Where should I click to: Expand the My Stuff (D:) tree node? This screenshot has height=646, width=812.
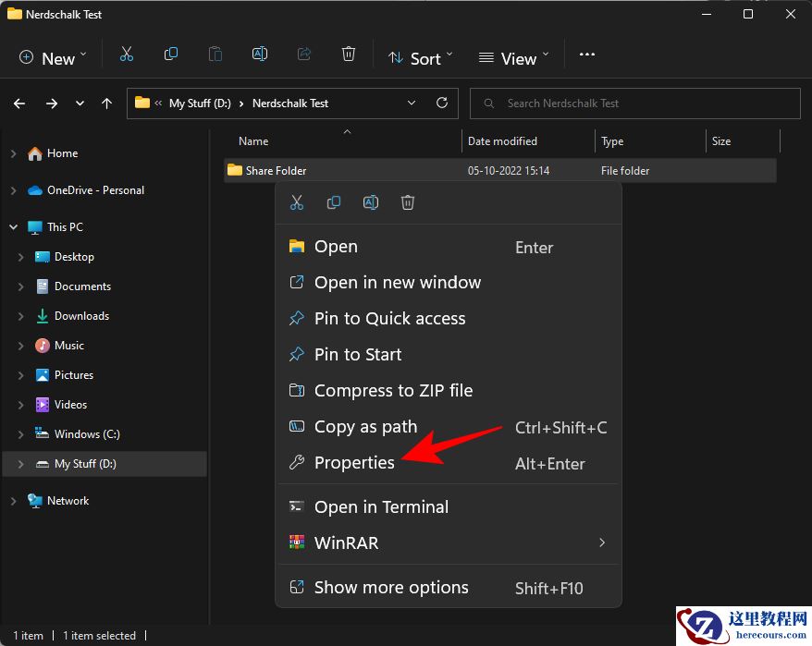point(20,464)
